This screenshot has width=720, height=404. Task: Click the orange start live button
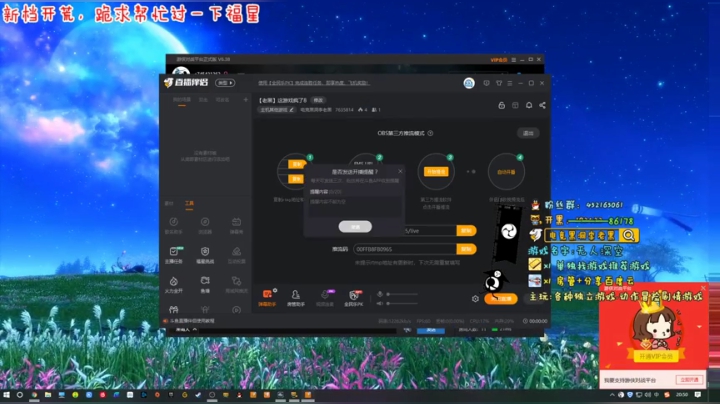(x=501, y=298)
